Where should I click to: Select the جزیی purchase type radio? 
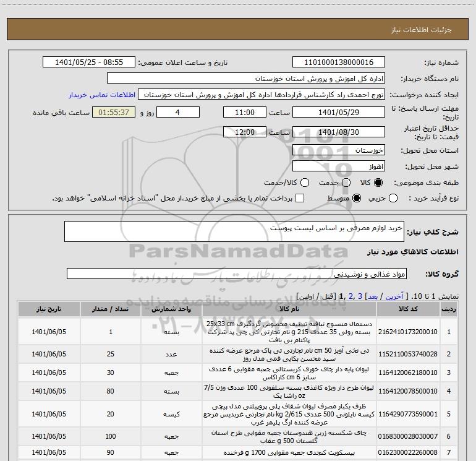pyautogui.click(x=393, y=198)
